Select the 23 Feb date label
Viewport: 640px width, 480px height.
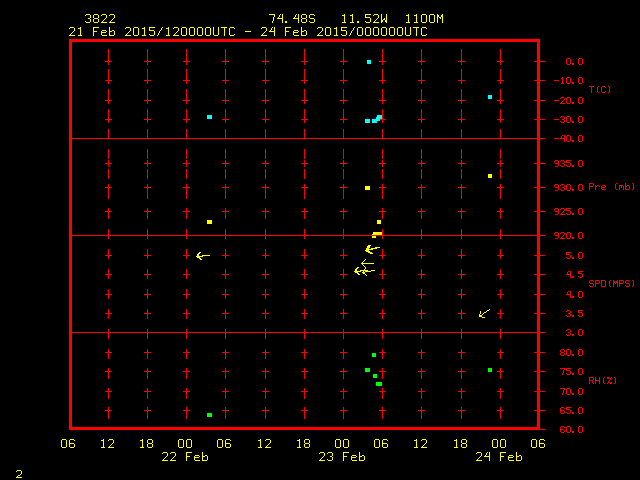[342, 457]
